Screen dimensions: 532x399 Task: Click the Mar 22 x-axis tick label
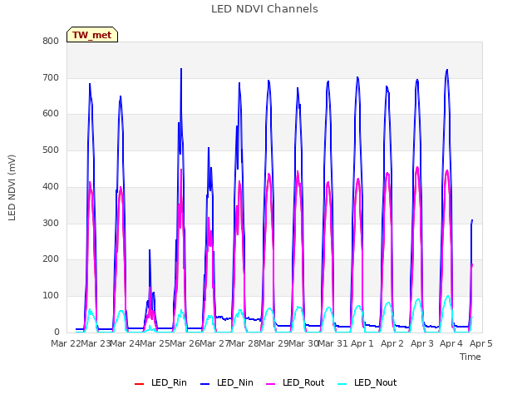coord(66,343)
